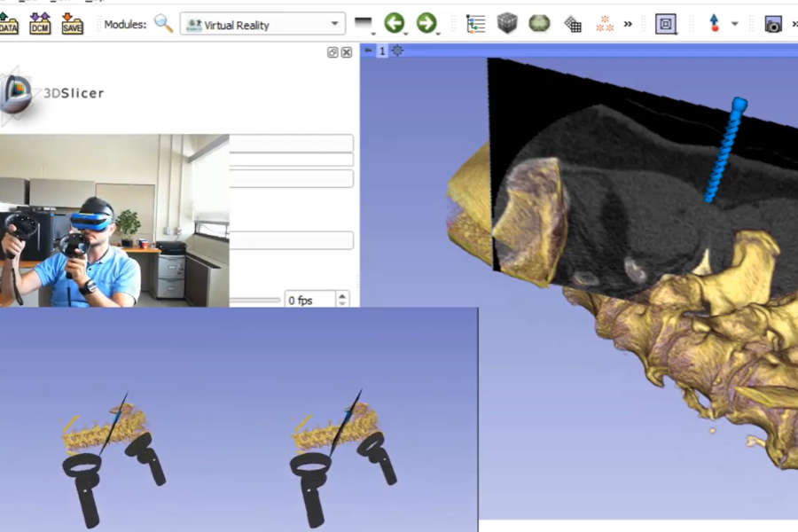Expand the mouse mode dropdown arrow

(734, 24)
